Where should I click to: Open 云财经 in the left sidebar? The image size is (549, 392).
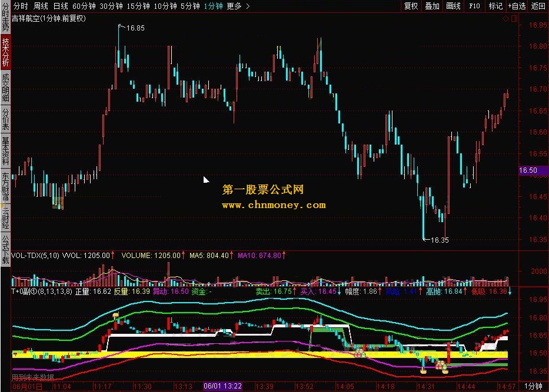5,218
